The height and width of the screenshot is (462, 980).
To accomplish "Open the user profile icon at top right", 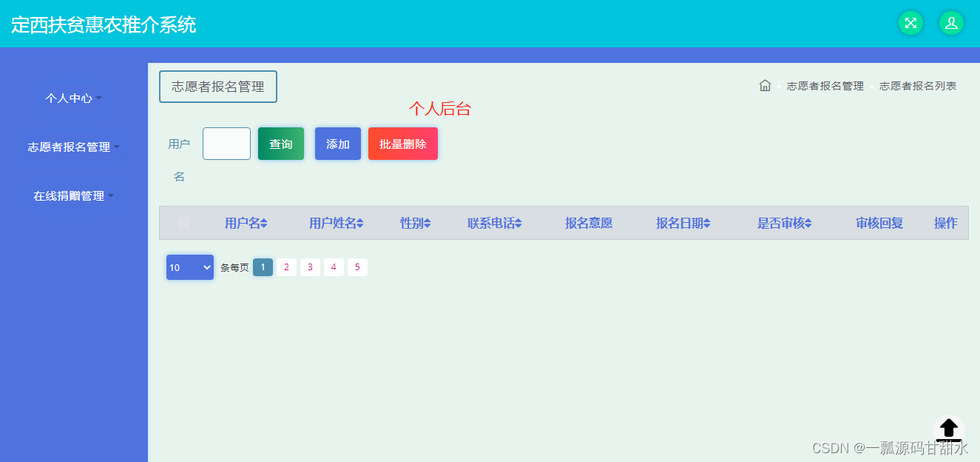I will pyautogui.click(x=951, y=22).
